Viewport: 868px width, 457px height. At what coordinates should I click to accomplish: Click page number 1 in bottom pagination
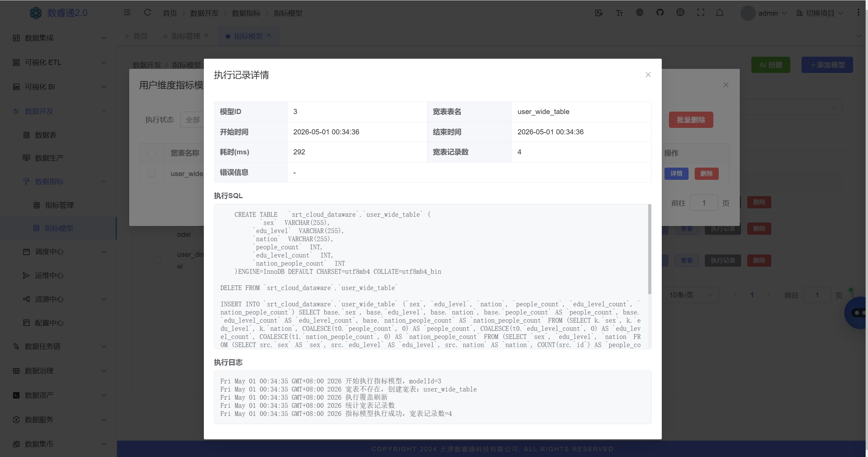pyautogui.click(x=752, y=295)
